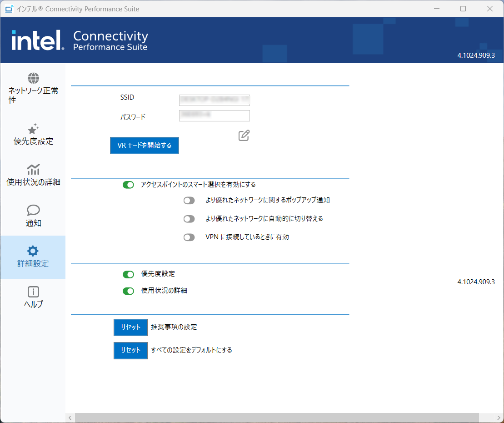Select the 詳細設定 gear icon
This screenshot has width=504, height=423.
coord(33,251)
